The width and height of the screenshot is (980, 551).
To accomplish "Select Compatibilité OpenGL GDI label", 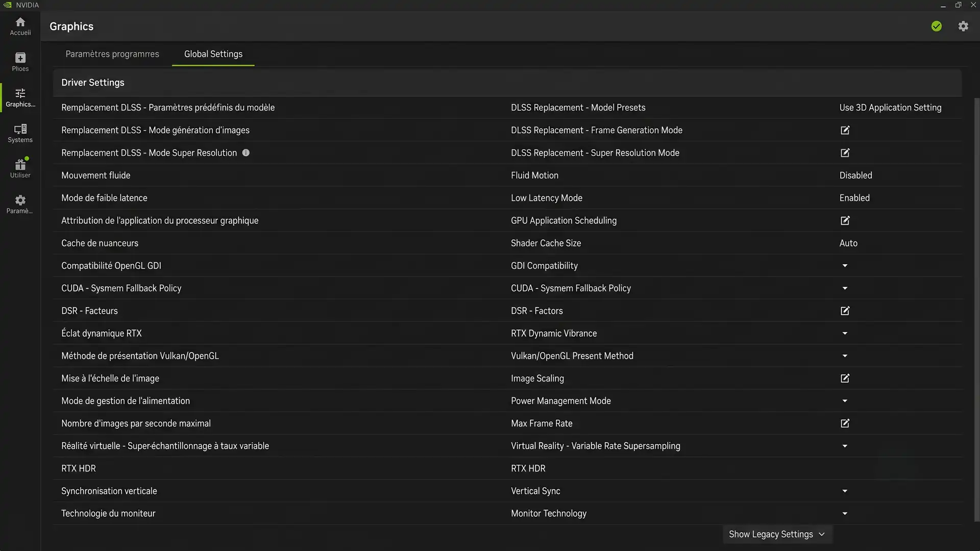I will (x=111, y=265).
